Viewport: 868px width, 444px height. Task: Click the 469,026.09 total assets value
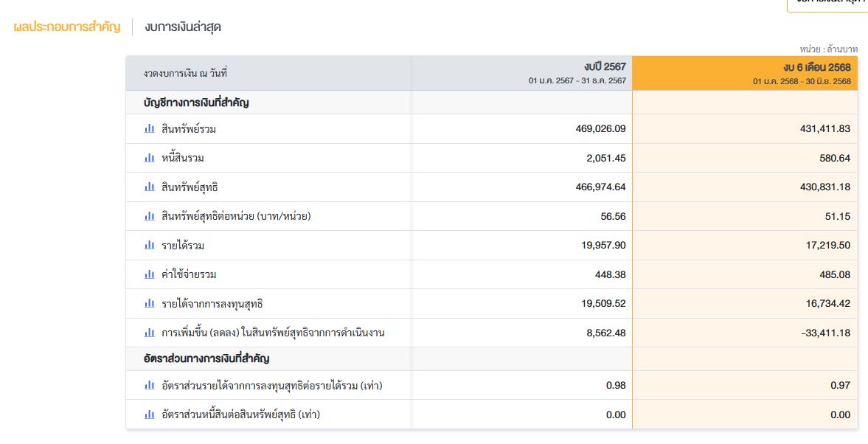600,128
